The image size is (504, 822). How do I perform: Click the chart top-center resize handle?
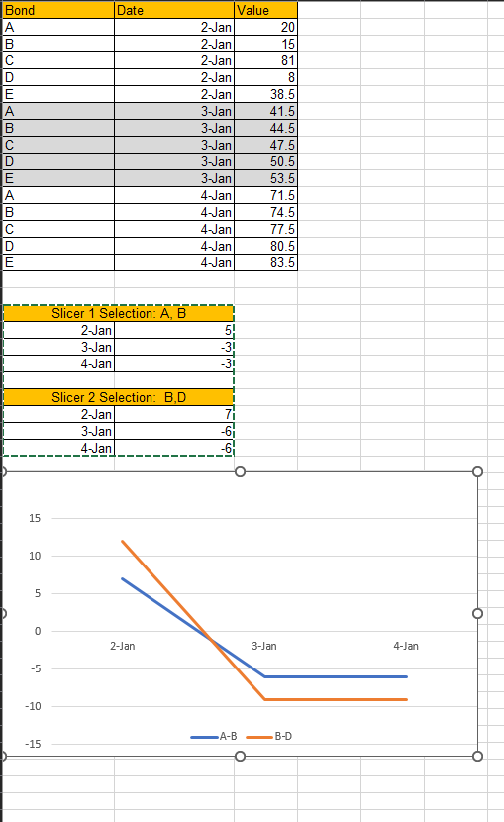240,471
